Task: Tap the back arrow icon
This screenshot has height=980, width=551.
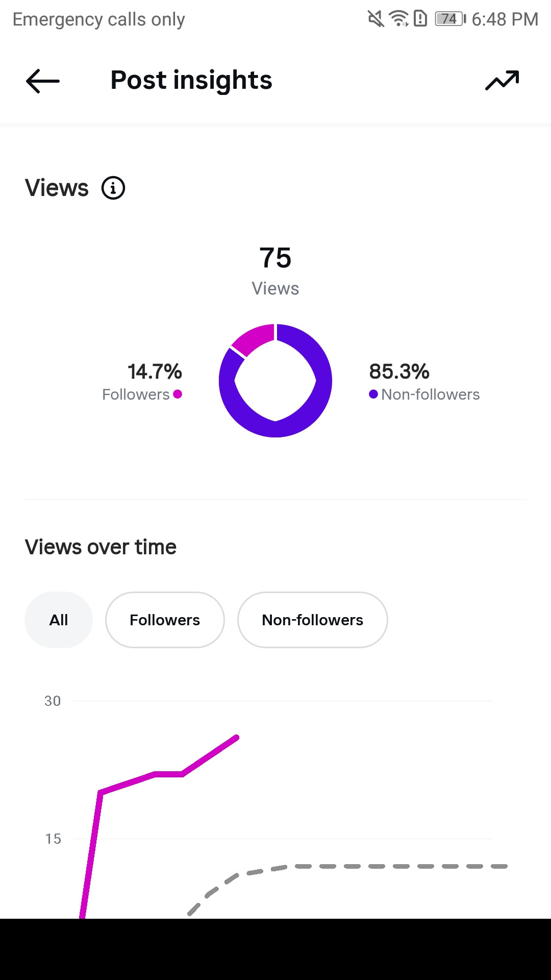Action: pyautogui.click(x=43, y=81)
